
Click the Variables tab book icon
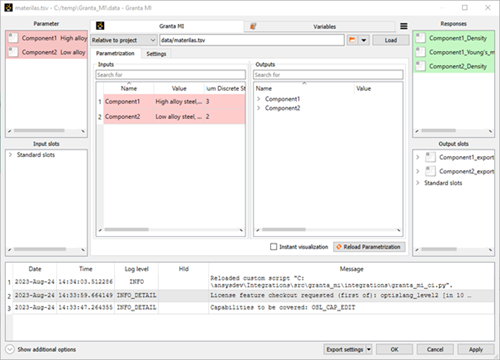(x=253, y=26)
